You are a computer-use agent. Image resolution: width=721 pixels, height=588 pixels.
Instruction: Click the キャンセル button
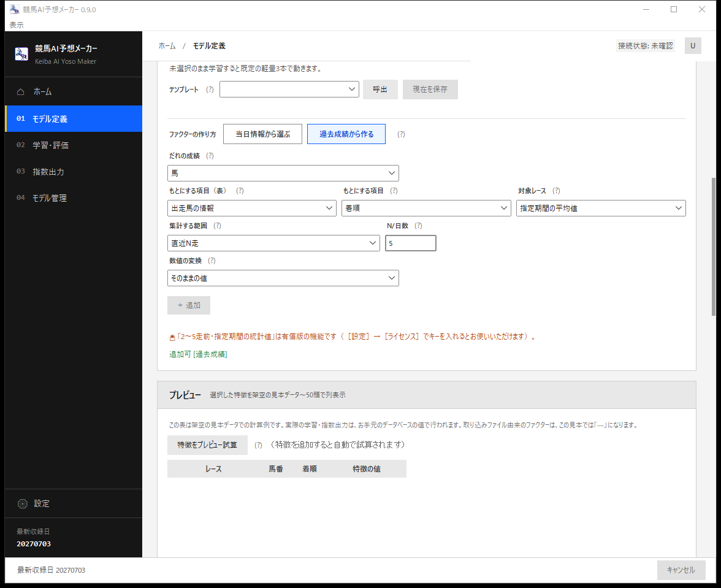click(x=681, y=570)
